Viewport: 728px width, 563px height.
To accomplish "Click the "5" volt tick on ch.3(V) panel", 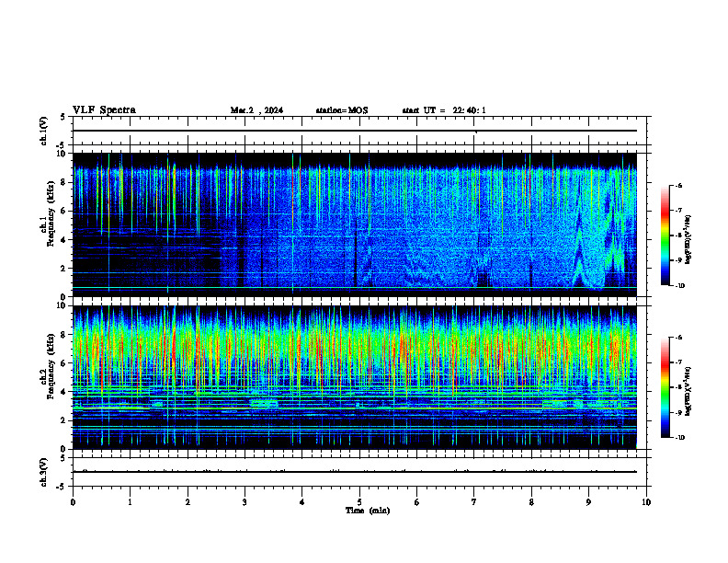I will (63, 458).
